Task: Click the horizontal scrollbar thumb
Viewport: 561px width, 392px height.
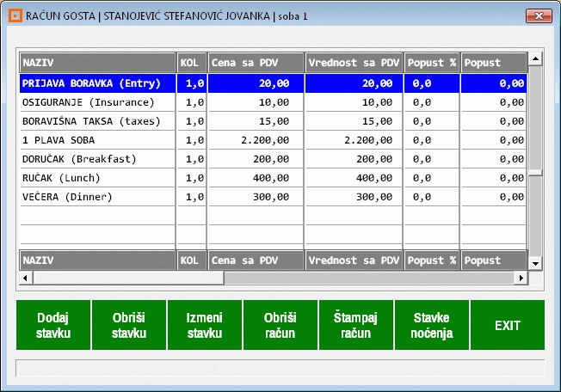Action: pos(128,278)
